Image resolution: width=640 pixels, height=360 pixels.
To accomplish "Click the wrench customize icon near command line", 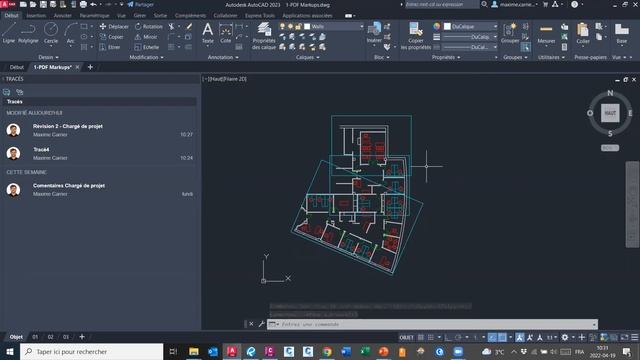I will point(262,324).
